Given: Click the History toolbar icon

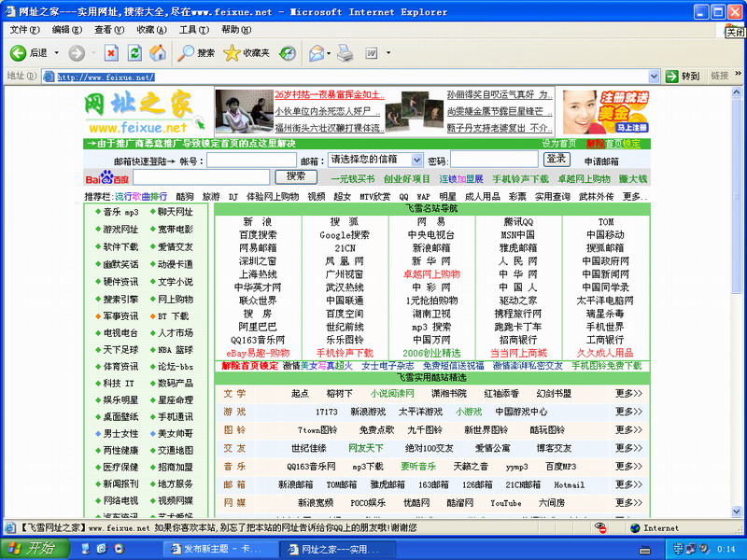Looking at the screenshot, I should pyautogui.click(x=287, y=53).
